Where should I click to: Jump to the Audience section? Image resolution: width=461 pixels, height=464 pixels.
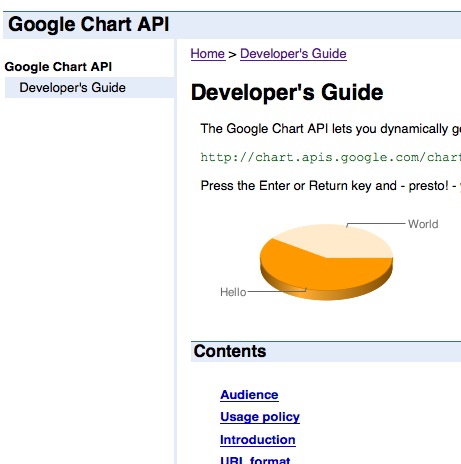(249, 395)
